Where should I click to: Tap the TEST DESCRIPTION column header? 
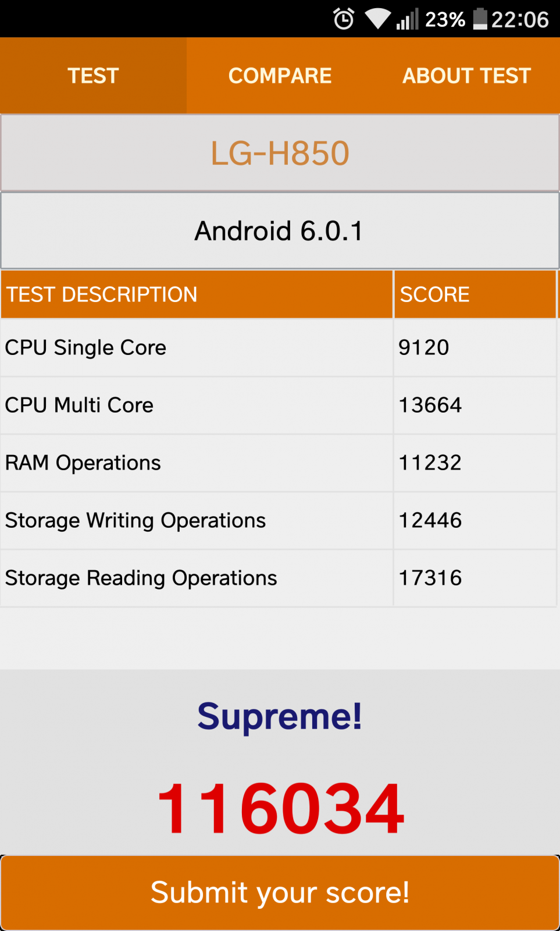(x=197, y=294)
